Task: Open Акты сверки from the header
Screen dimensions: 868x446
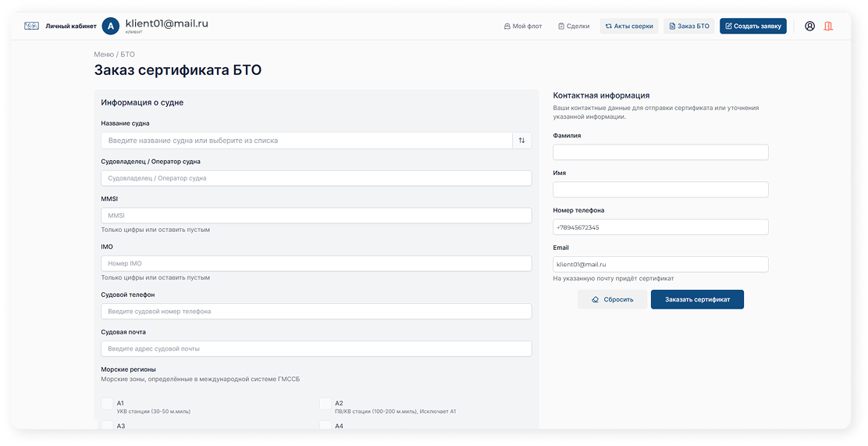Action: pos(629,26)
